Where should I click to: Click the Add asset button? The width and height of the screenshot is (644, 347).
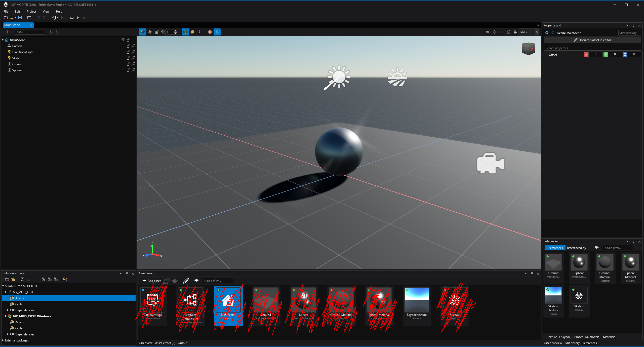(151, 281)
